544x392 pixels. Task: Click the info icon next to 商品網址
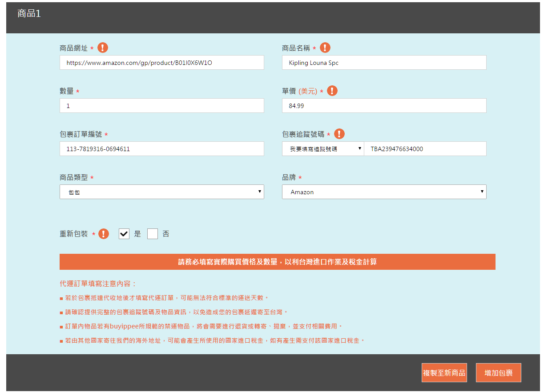coord(103,48)
